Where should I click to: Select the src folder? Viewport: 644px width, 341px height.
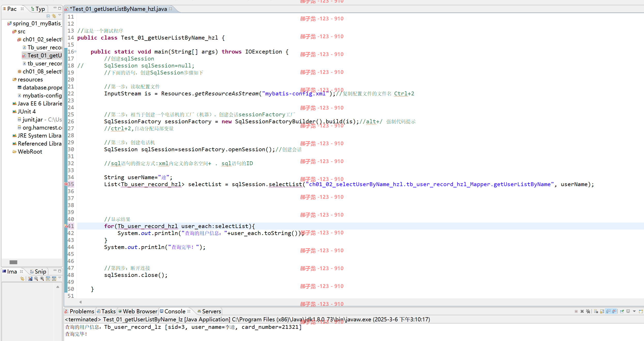pos(19,32)
